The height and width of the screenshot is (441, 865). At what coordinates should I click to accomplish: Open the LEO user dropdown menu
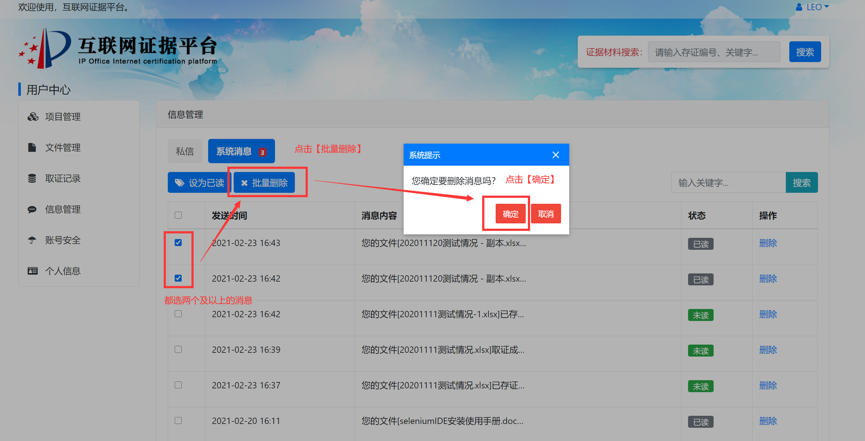813,7
